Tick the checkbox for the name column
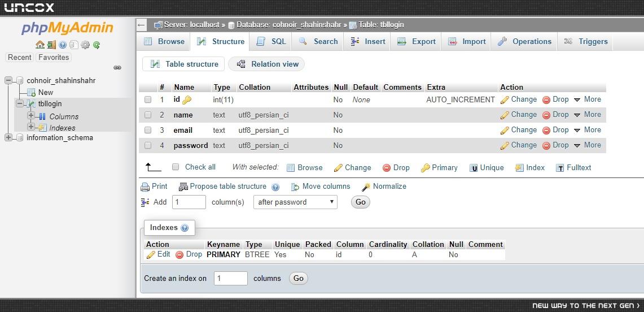The image size is (644, 312). point(148,115)
